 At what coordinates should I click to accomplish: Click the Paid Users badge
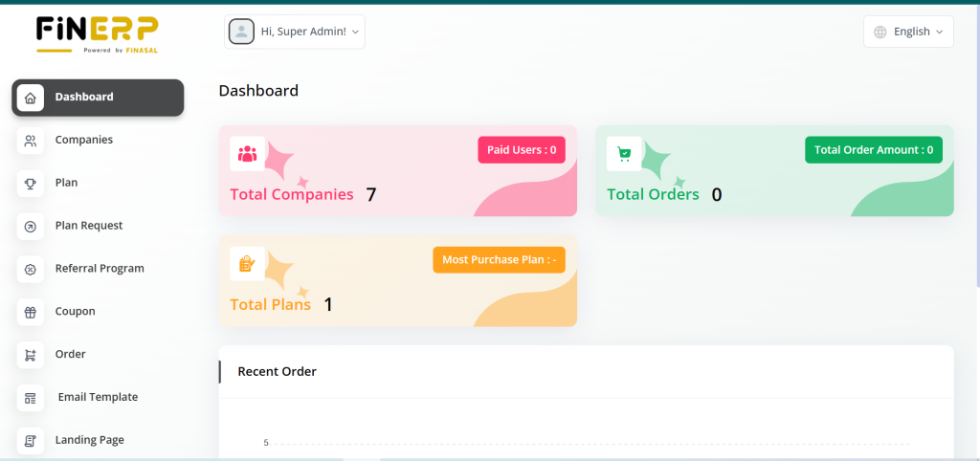[522, 150]
